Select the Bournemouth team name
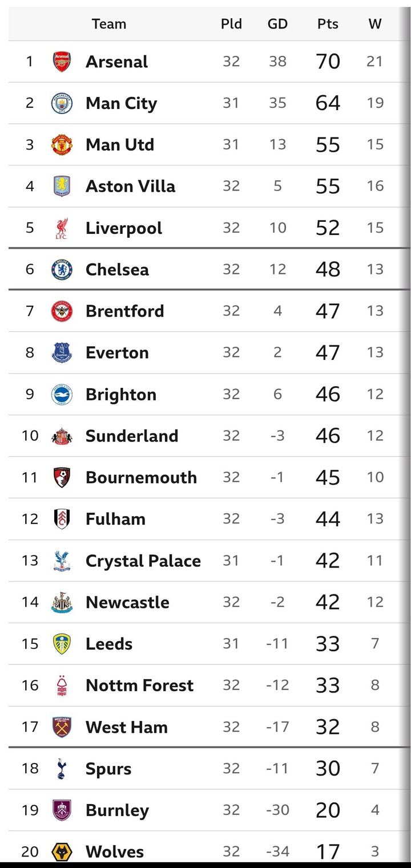411x868 pixels. point(141,478)
